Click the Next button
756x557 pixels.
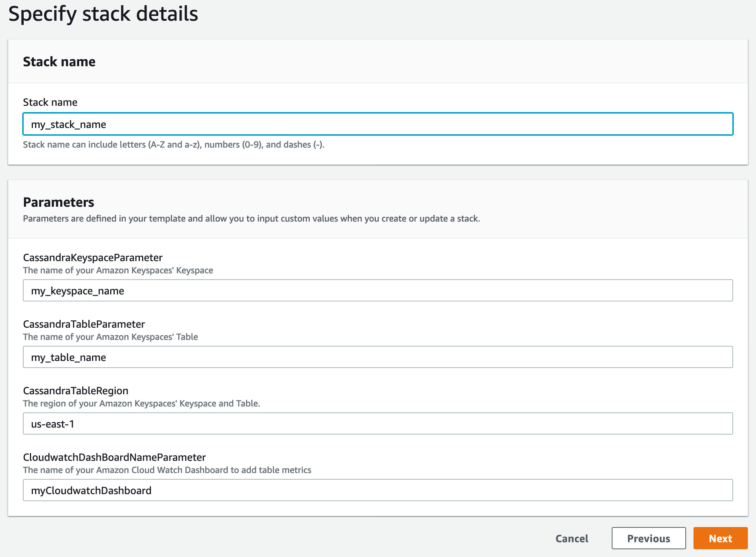[x=720, y=538]
